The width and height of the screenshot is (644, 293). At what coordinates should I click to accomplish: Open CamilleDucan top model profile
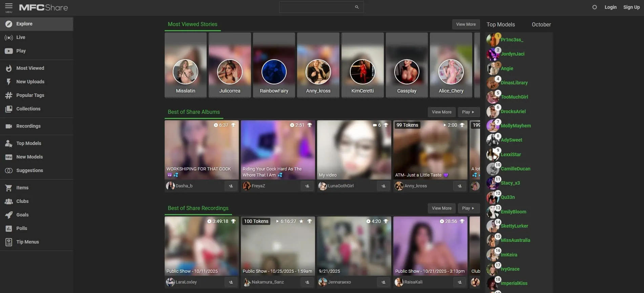[515, 169]
